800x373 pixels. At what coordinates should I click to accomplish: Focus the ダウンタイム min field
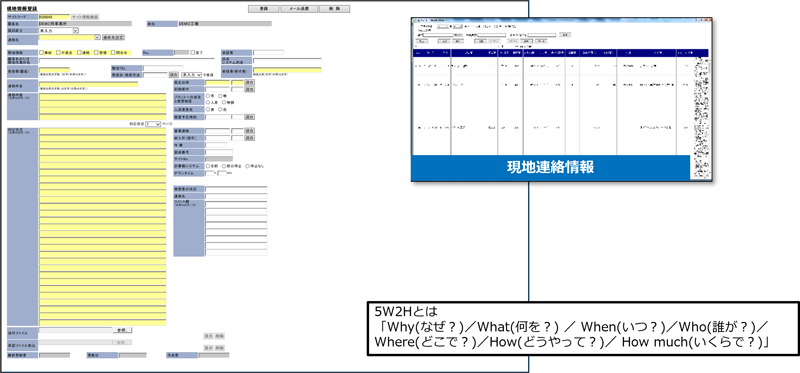pos(222,173)
